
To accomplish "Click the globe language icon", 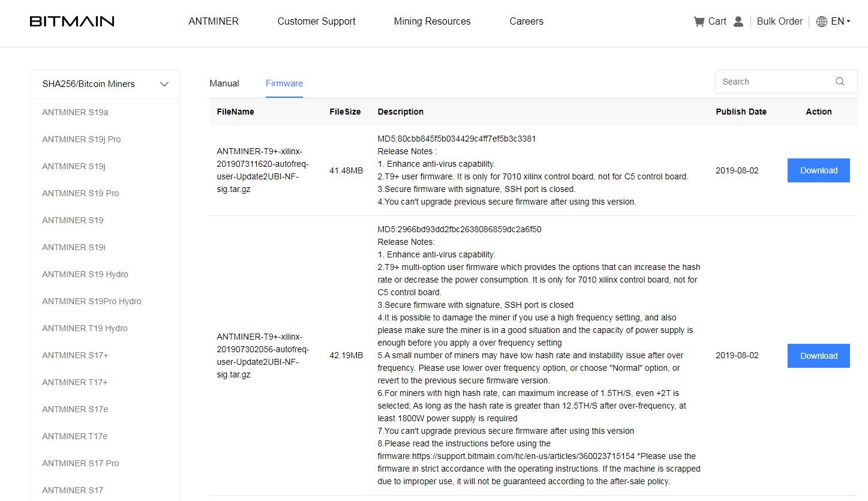I will [821, 21].
